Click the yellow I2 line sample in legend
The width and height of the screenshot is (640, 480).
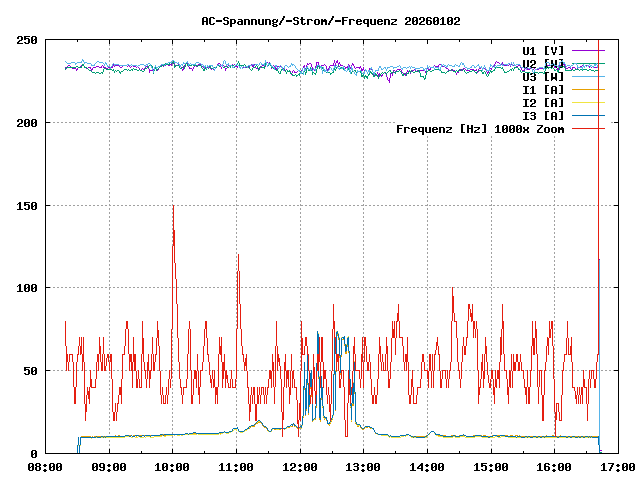coord(588,102)
